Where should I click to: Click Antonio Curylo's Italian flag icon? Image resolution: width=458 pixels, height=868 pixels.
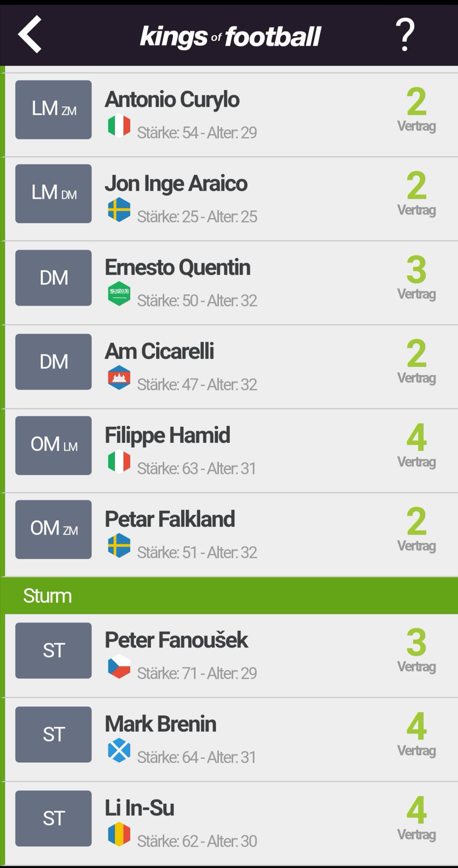(x=119, y=126)
